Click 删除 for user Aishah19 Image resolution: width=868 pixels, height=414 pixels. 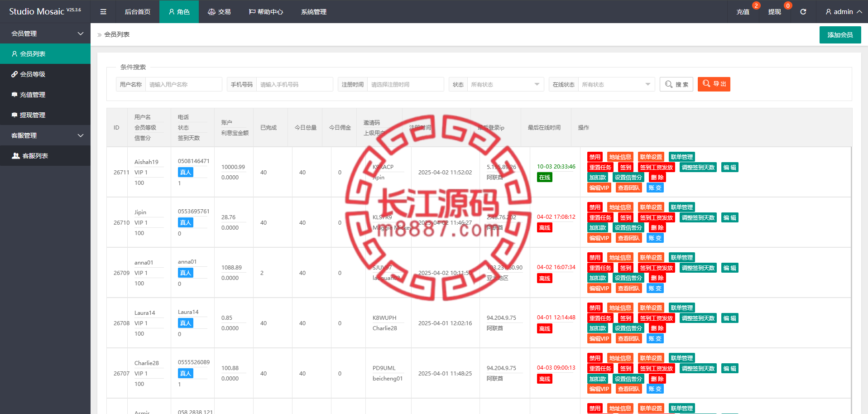(657, 178)
